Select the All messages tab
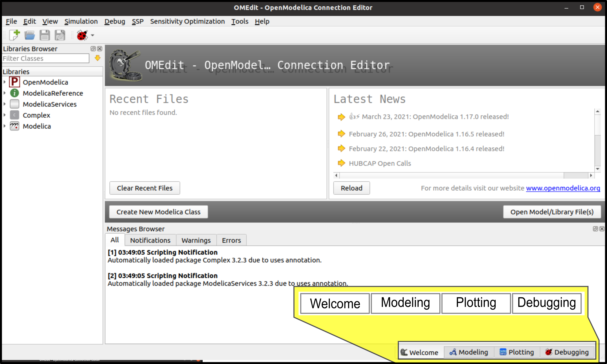 tap(115, 240)
